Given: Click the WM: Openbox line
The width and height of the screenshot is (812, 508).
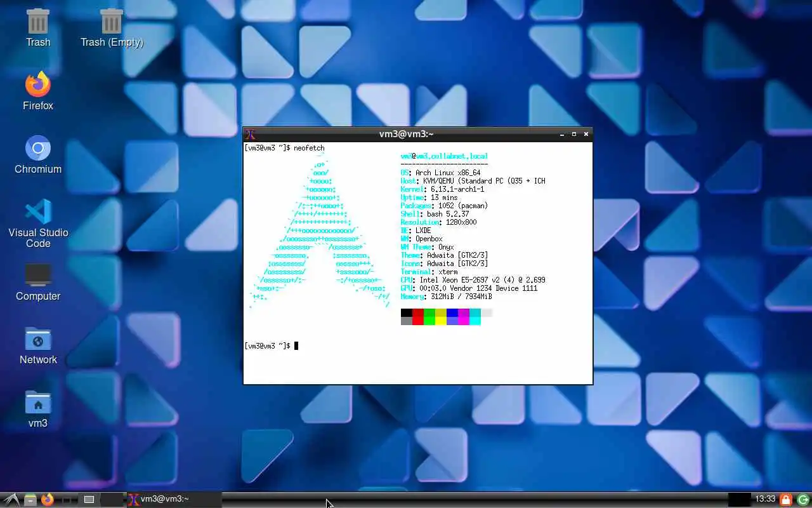Looking at the screenshot, I should point(421,239).
